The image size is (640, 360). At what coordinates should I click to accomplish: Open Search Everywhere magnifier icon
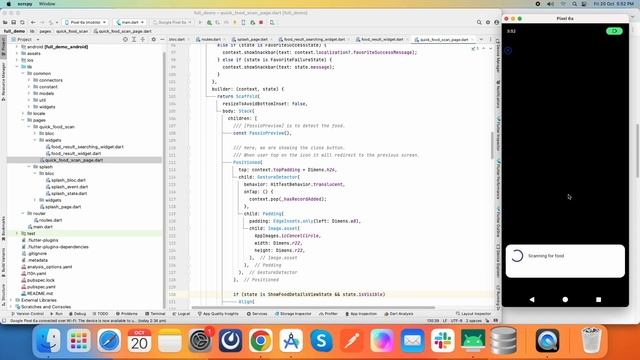[x=479, y=22]
